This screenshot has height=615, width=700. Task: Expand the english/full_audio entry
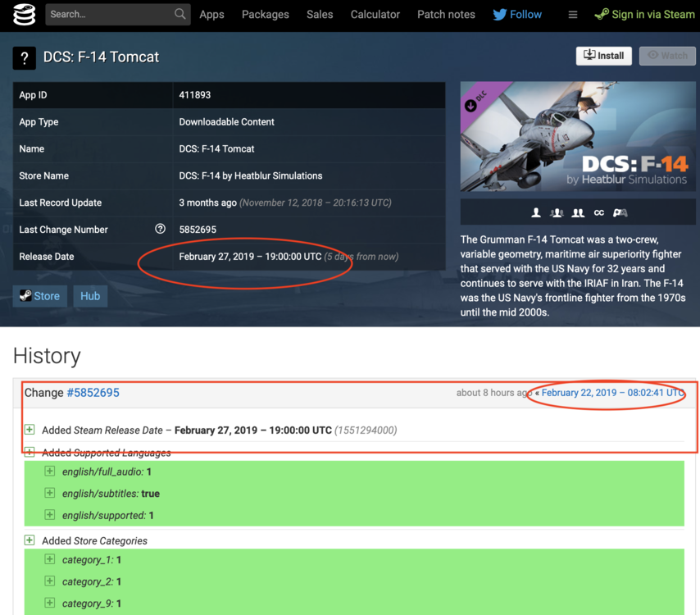click(x=49, y=471)
